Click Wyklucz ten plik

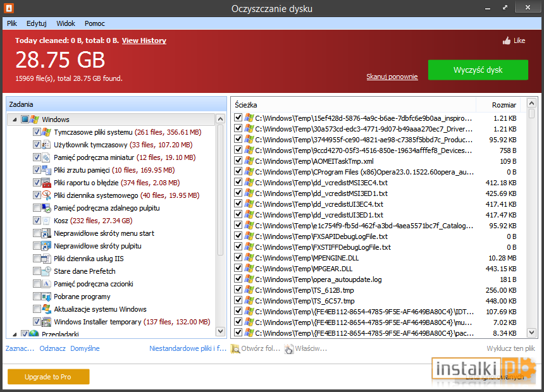pos(510,348)
